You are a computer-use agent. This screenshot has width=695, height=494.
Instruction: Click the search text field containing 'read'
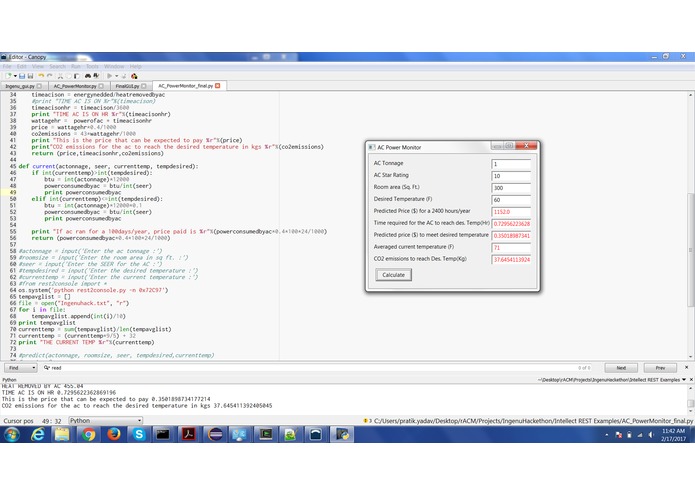pyautogui.click(x=317, y=368)
